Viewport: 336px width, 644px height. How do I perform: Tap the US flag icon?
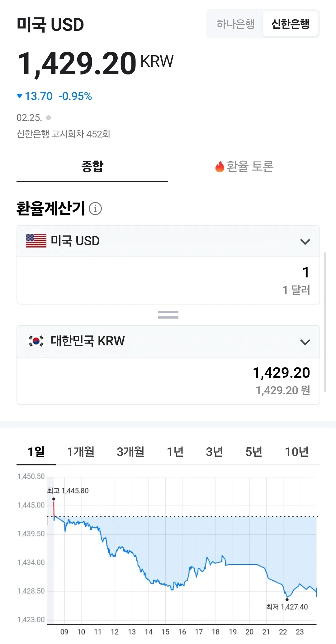click(x=36, y=241)
